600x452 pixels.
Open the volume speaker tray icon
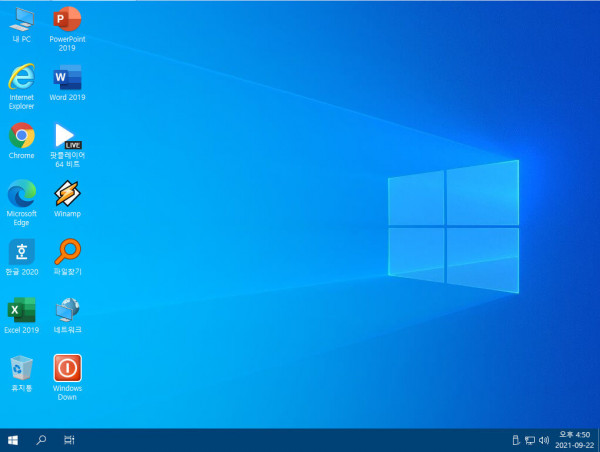tap(544, 440)
